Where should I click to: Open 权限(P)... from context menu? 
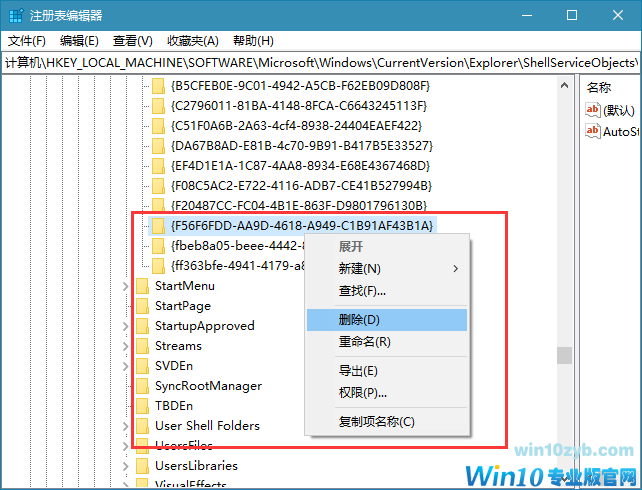(387, 393)
